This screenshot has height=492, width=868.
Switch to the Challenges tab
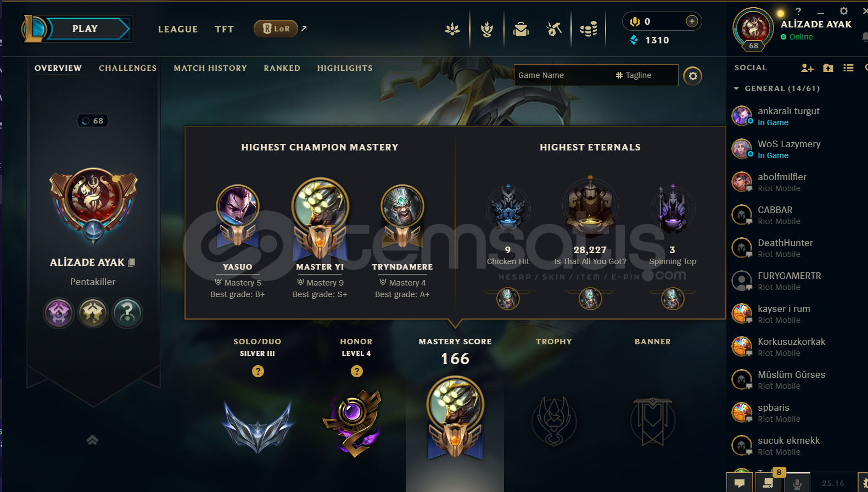(127, 68)
